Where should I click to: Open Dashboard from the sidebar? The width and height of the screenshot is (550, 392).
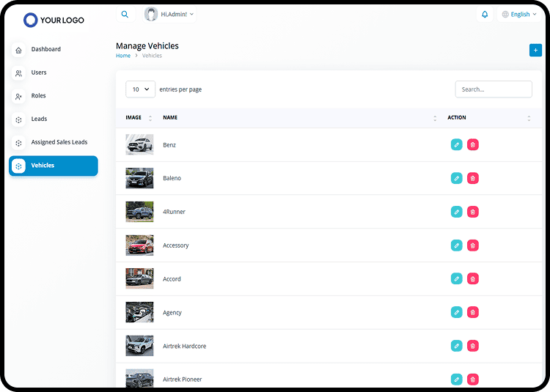[45, 49]
